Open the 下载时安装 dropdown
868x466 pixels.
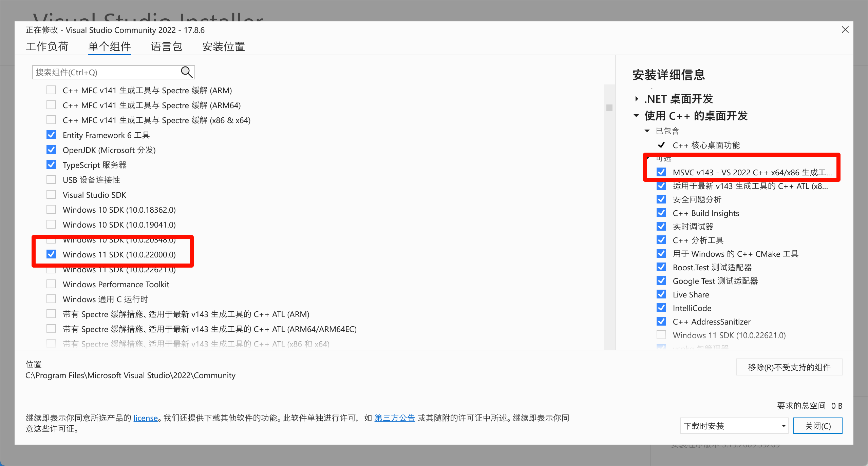(734, 426)
